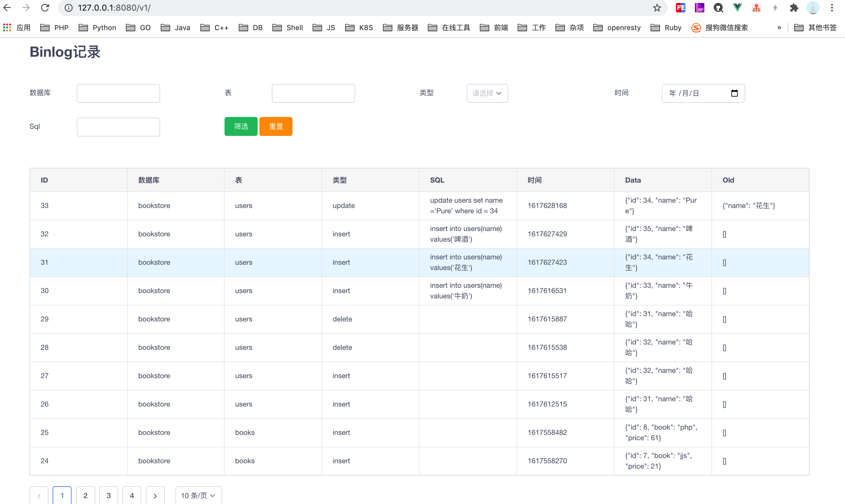Click the Apps grid shortcut icon

[7, 27]
